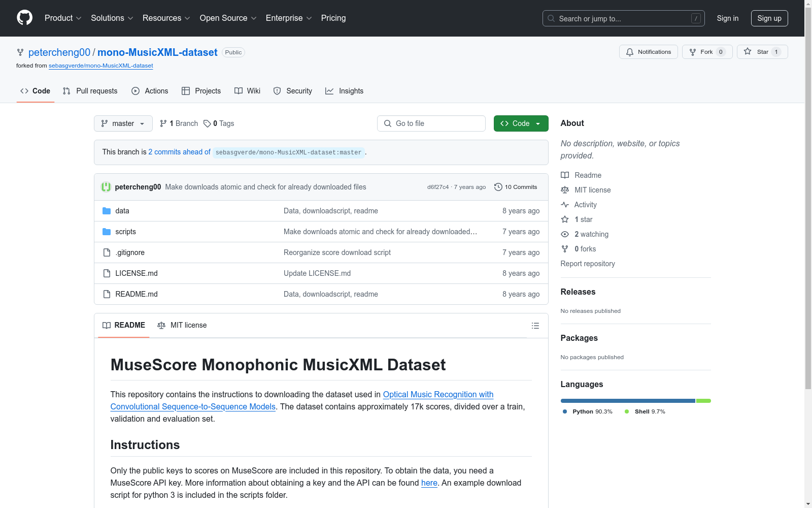Click the scripts folder icon
This screenshot has height=508, width=812.
[107, 232]
